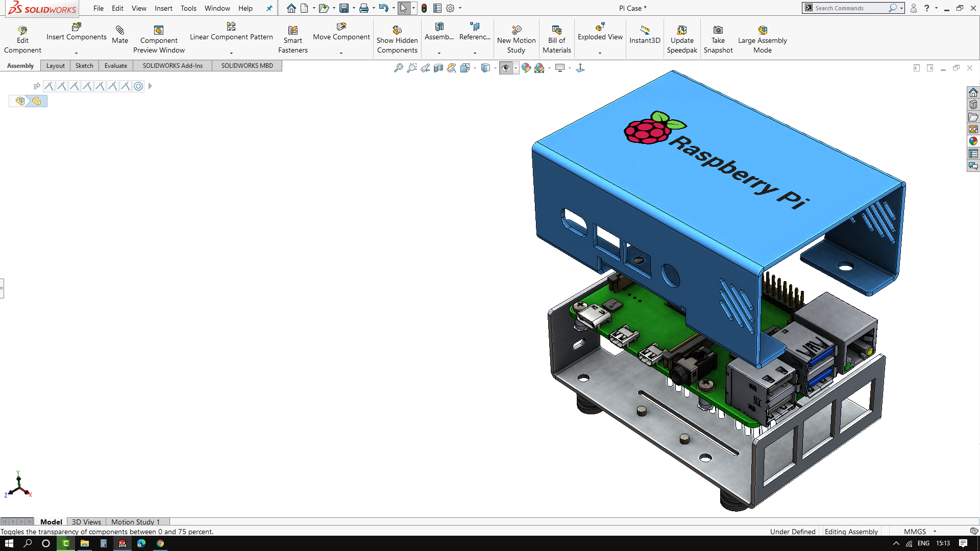Click the triad view orientation icon in heads-up toolbar
The height and width of the screenshot is (551, 980).
tap(580, 68)
